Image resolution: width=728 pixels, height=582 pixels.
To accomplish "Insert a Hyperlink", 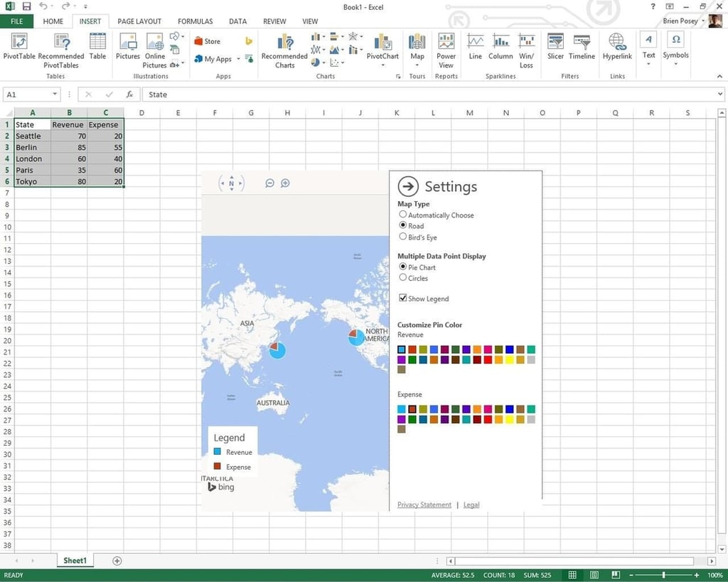I will tap(617, 46).
